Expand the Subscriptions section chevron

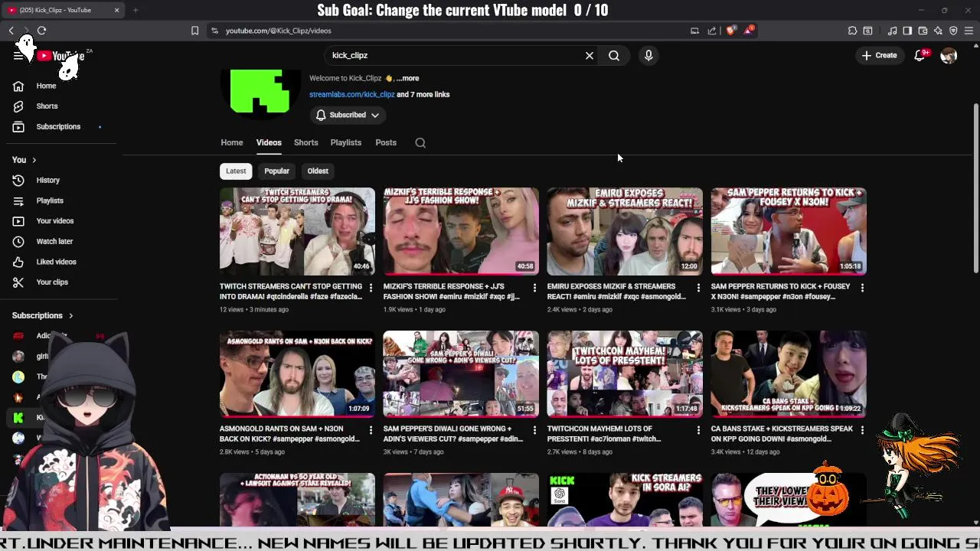70,315
